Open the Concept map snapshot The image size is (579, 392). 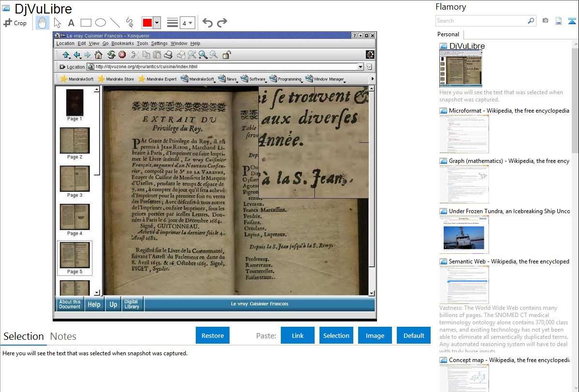(x=509, y=360)
